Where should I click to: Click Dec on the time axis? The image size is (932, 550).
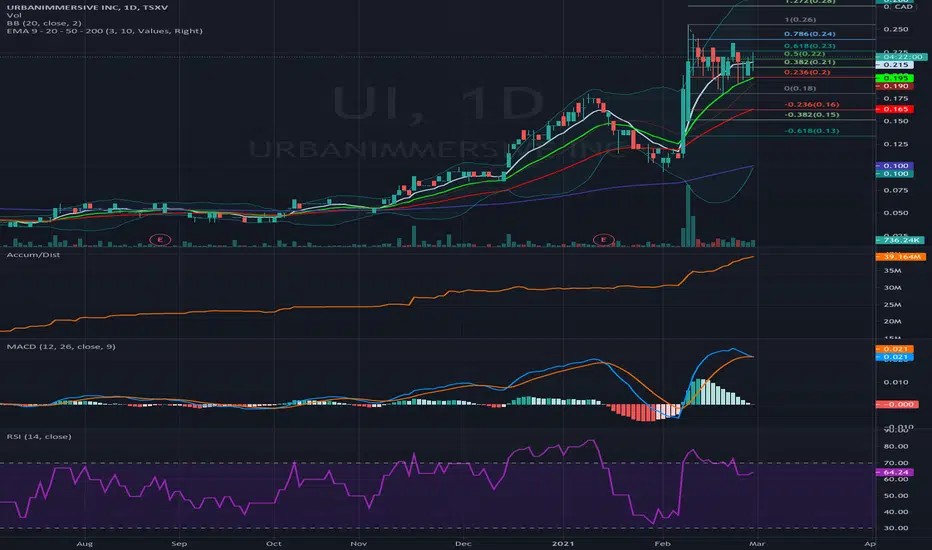[463, 543]
